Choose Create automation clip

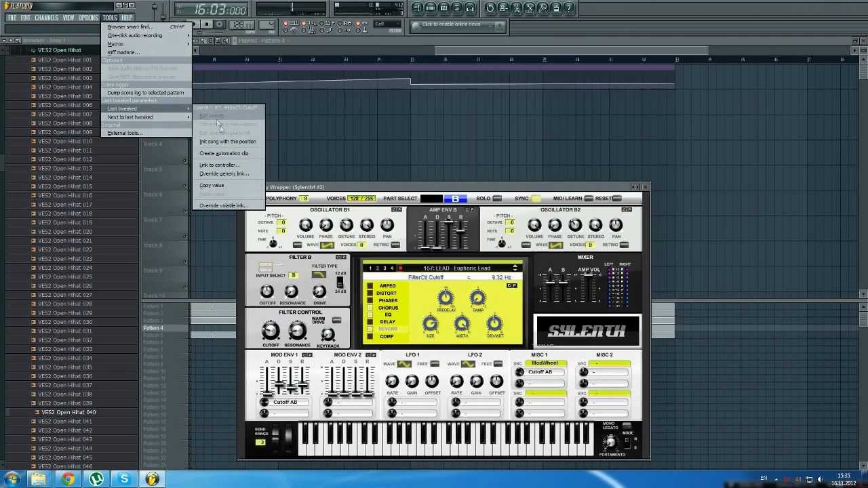[224, 154]
